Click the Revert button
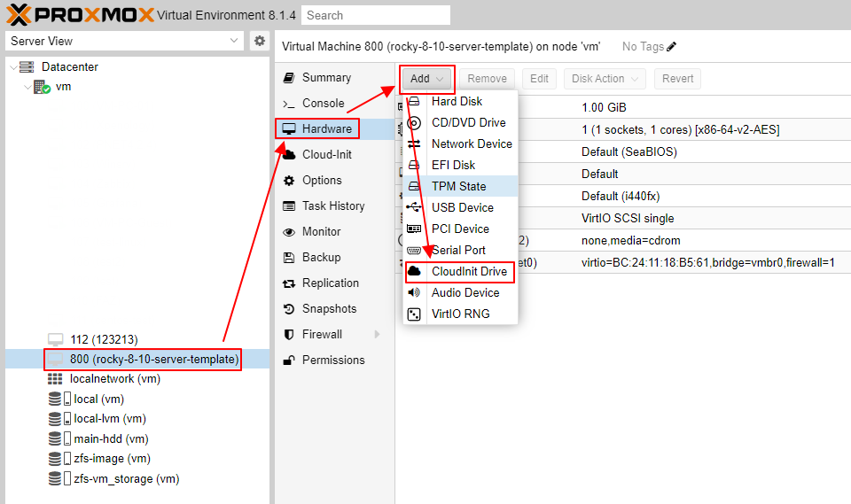 pyautogui.click(x=677, y=79)
